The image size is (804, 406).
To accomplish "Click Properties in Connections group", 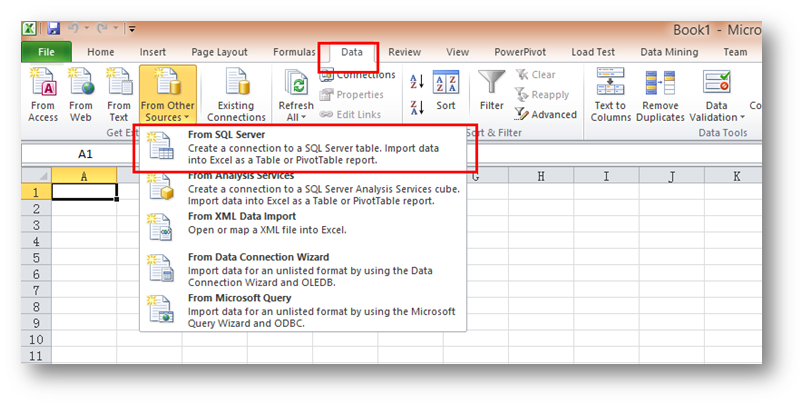I will [x=351, y=95].
